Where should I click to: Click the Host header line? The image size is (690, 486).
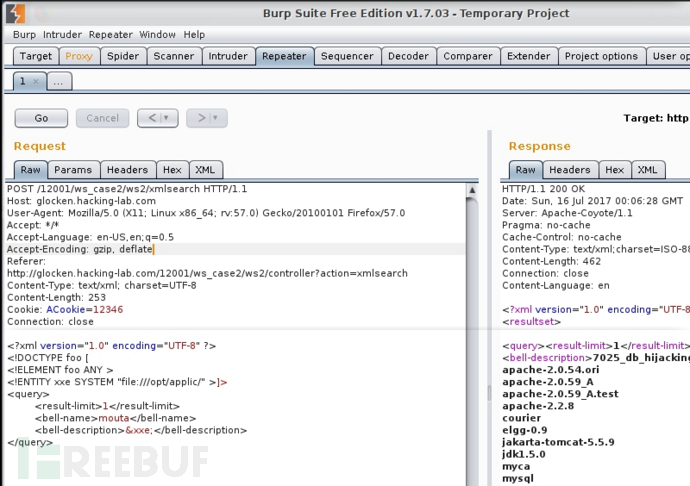pyautogui.click(x=81, y=201)
